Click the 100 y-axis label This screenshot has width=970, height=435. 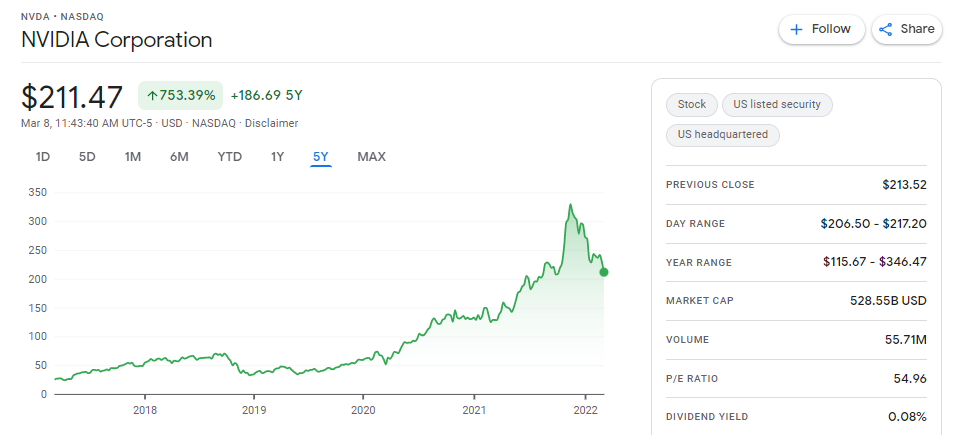coord(37,337)
